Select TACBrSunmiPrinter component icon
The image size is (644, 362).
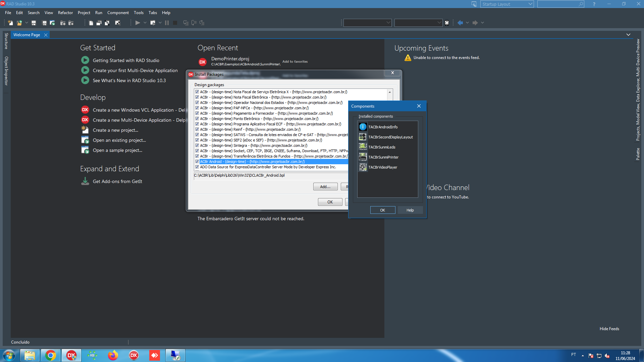pos(363,157)
